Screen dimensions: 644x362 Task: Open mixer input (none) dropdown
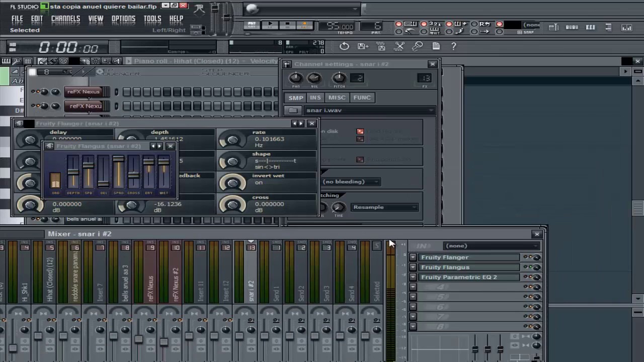click(x=492, y=246)
